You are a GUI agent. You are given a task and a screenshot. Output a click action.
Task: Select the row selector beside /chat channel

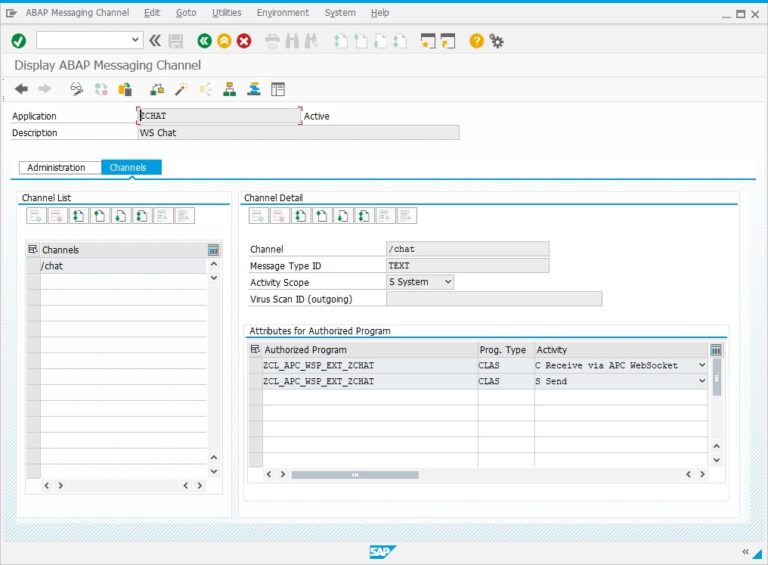(x=33, y=266)
